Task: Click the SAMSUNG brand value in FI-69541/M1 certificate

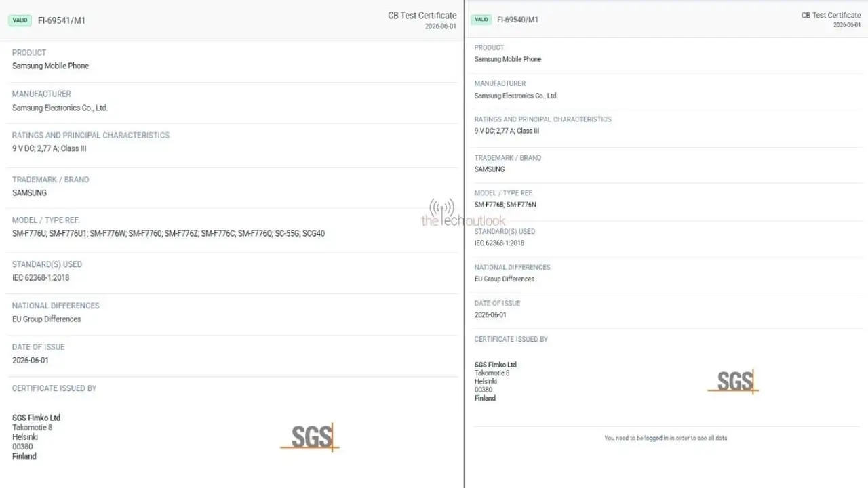Action: pyautogui.click(x=29, y=192)
